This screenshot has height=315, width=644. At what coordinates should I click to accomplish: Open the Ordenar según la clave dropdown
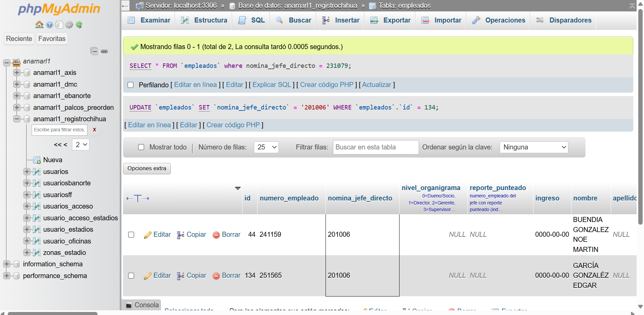click(x=534, y=147)
